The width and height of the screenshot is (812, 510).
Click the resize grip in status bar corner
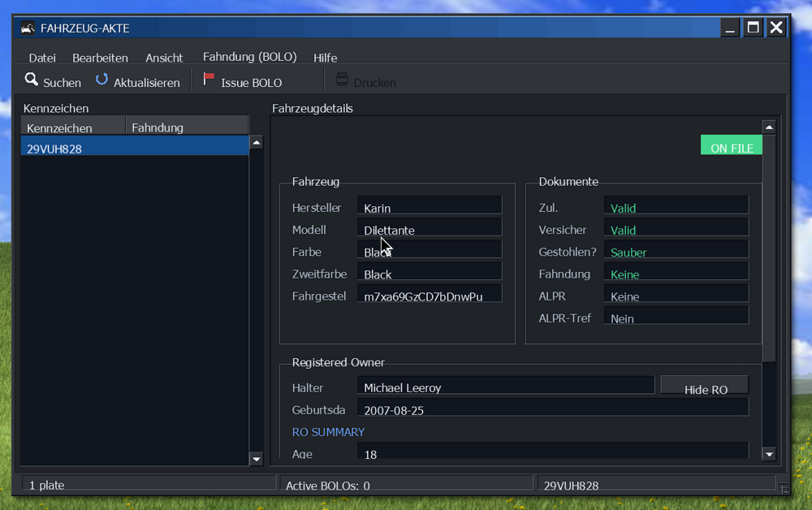(784, 488)
